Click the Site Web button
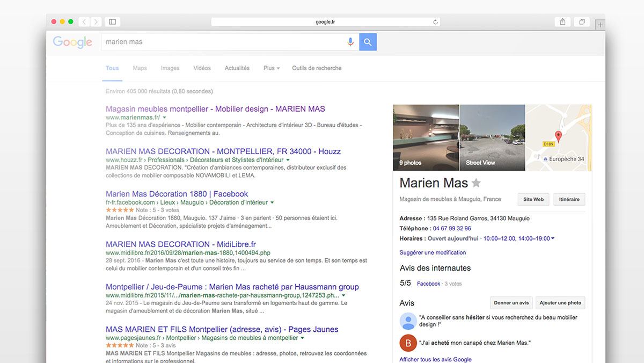The height and width of the screenshot is (363, 644). tap(533, 199)
